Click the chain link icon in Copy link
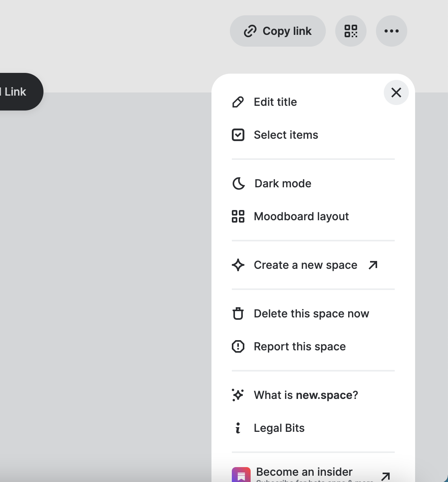448x482 pixels. coord(250,31)
